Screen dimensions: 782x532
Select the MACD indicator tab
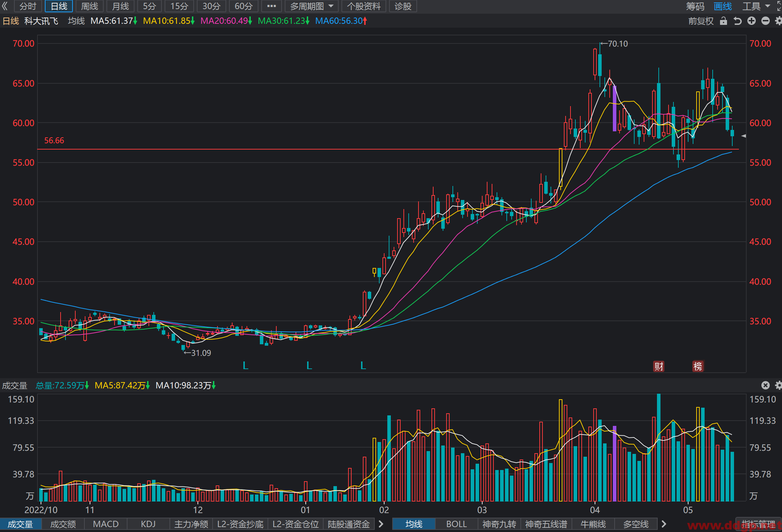(106, 524)
